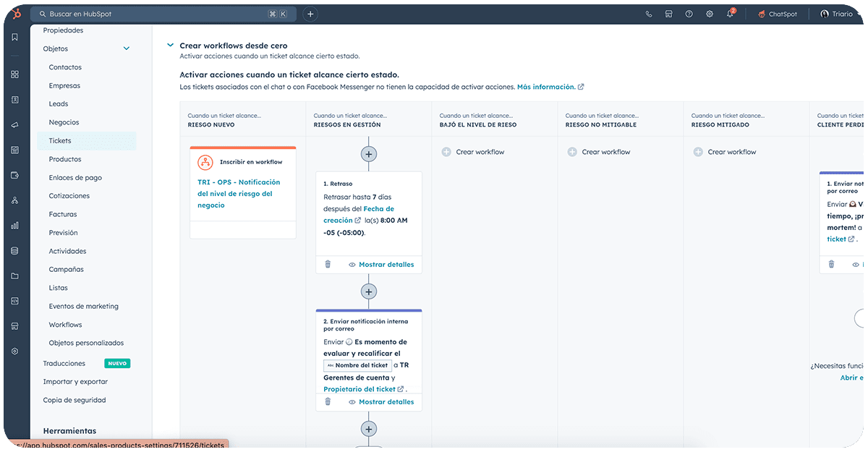
Task: Collapse the Crear workflows desde cero section
Action: click(x=171, y=45)
